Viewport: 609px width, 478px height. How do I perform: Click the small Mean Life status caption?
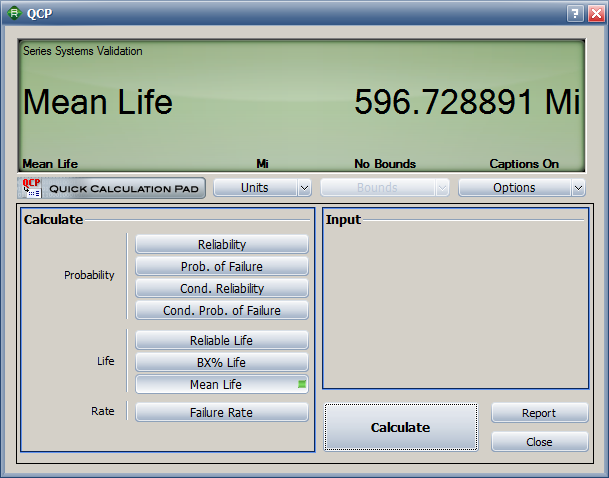pyautogui.click(x=50, y=164)
